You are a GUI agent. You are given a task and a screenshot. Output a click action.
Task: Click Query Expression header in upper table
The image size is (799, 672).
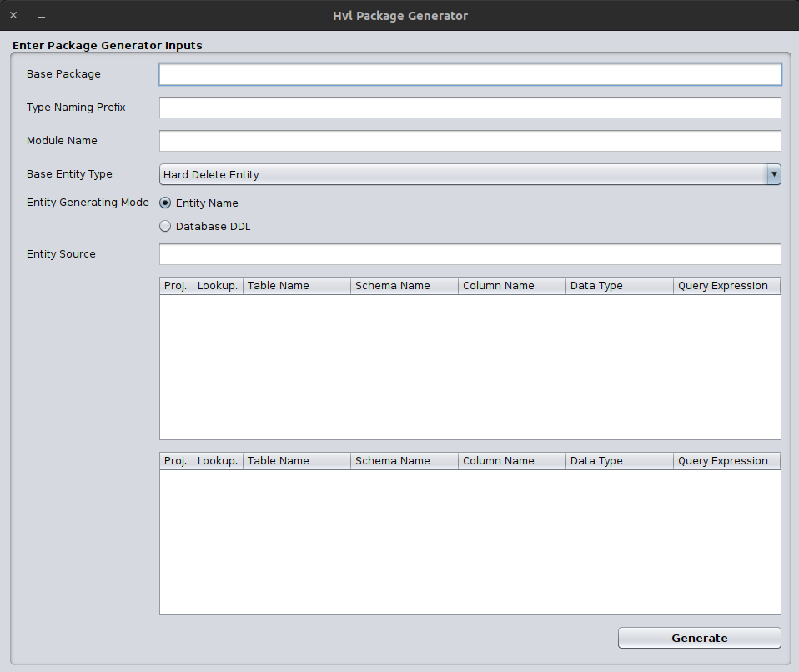pos(726,286)
